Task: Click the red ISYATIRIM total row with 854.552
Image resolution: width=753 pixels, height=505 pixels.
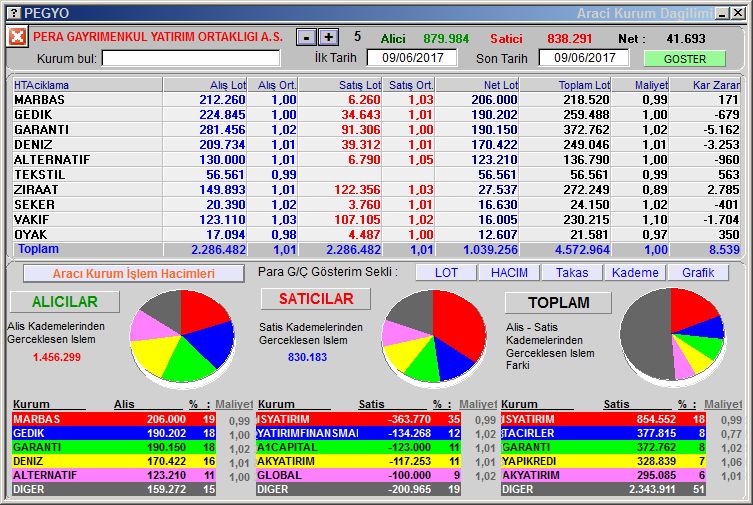Action: (x=603, y=419)
